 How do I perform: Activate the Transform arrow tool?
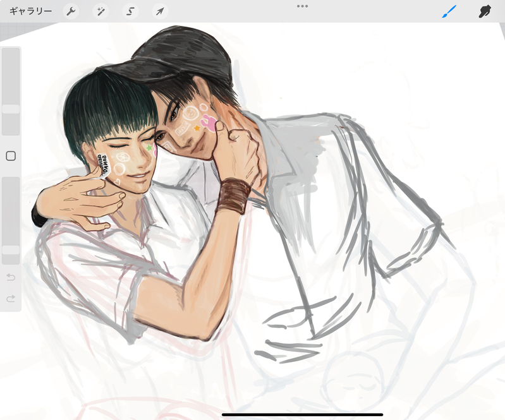point(160,11)
